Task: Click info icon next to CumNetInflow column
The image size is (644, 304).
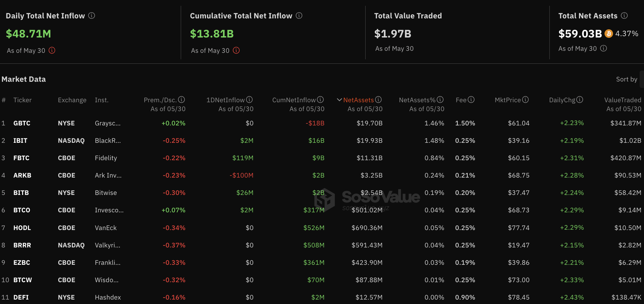Action: [x=320, y=100]
